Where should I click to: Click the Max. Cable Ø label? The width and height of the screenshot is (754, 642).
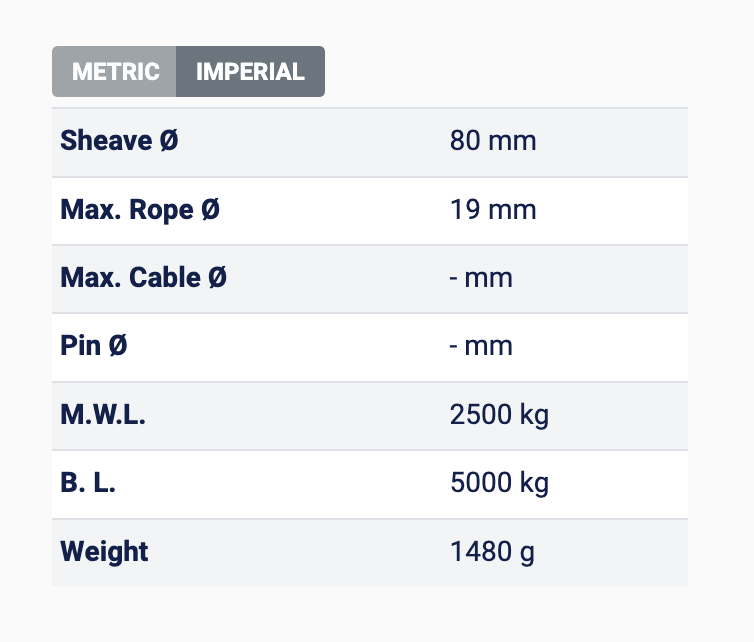(143, 278)
